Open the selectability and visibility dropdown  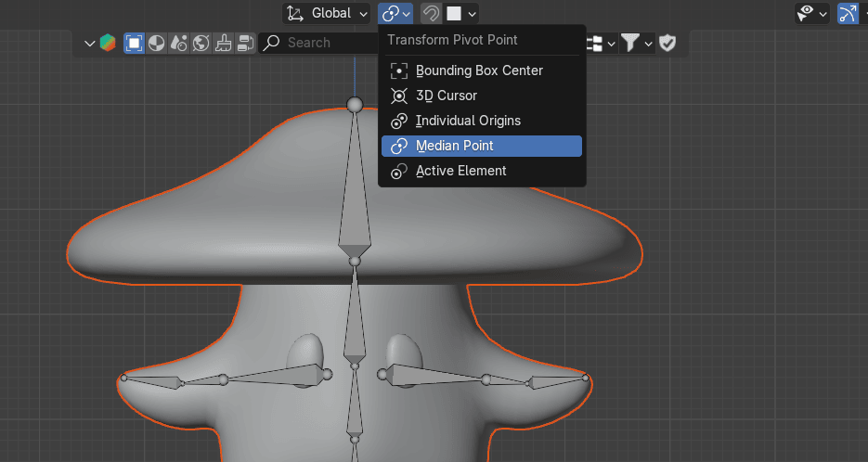[811, 13]
